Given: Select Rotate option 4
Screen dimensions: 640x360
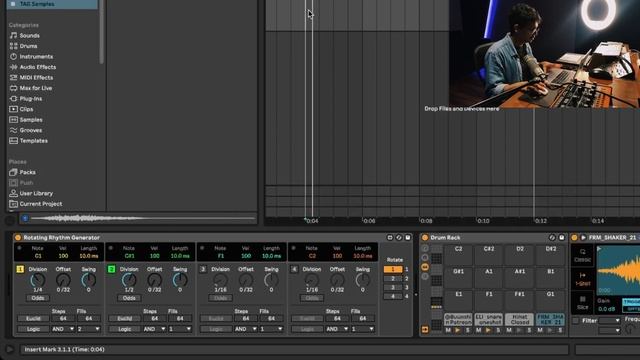Looking at the screenshot, I should [393, 296].
